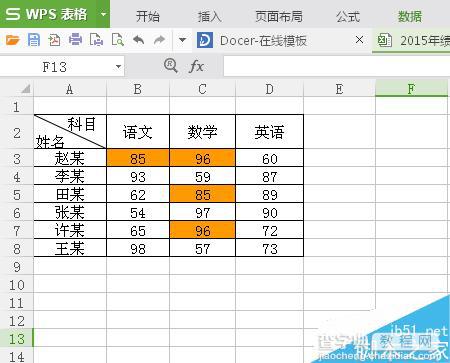Click the 英语 header cell

click(269, 132)
